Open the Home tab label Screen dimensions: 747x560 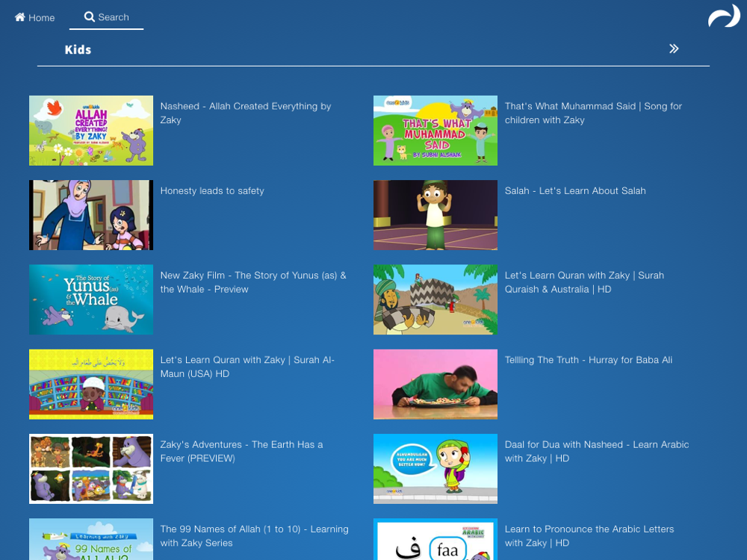tap(41, 18)
